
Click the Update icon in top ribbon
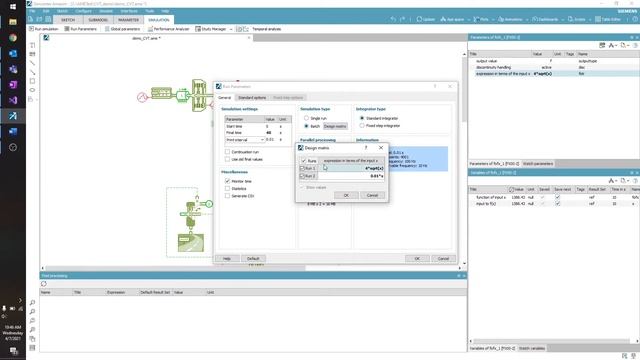pyautogui.click(x=425, y=19)
